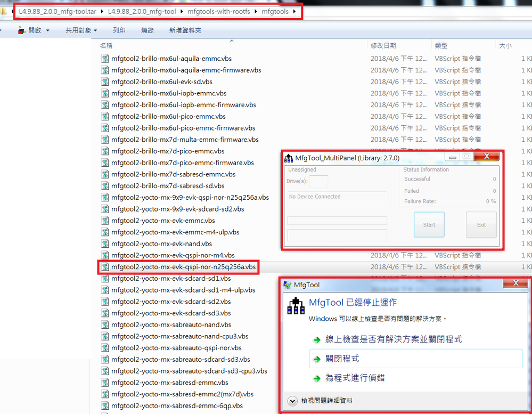This screenshot has width=532, height=414.
Task: Click script icon of mfgtool2-yocto-mx-sabresd-emmc-6qp.vbs
Action: point(105,405)
